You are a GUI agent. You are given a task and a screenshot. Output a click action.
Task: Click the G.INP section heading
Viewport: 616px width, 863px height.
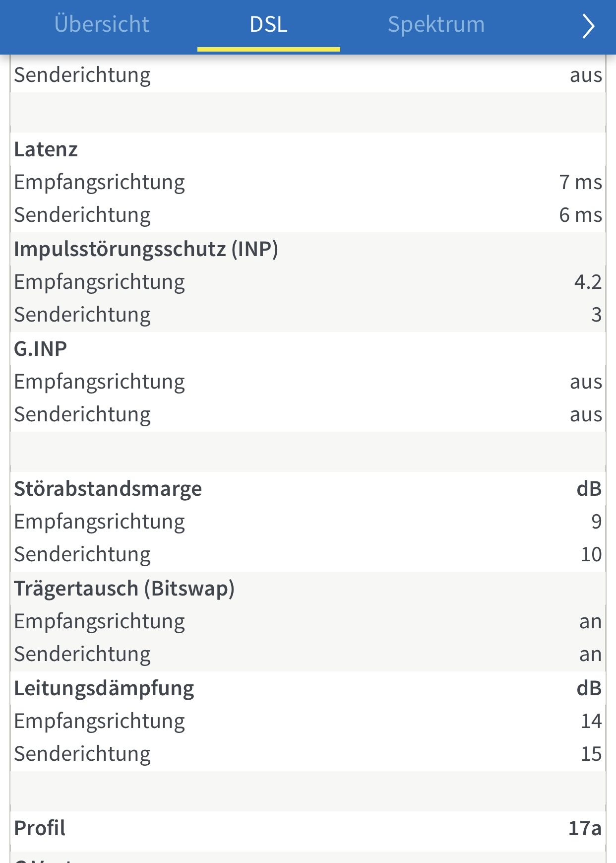pyautogui.click(x=41, y=349)
